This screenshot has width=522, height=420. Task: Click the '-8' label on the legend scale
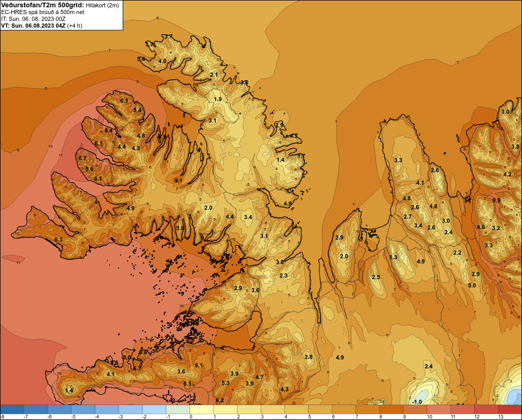point(2,417)
